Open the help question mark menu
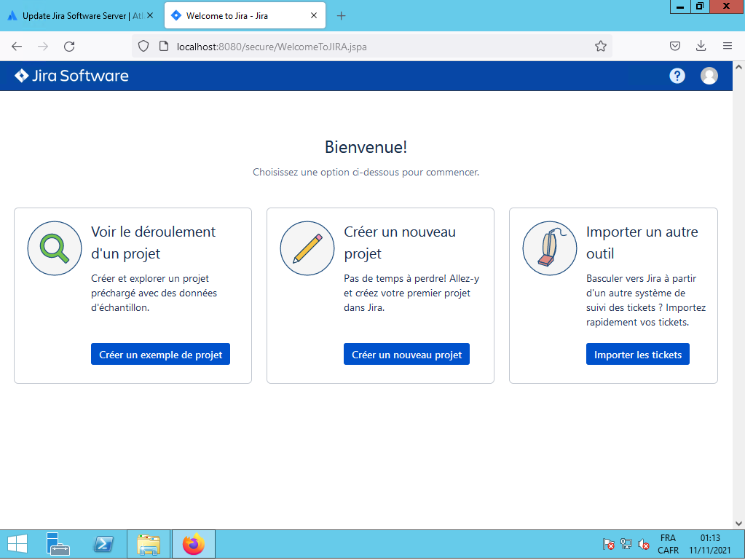Viewport: 745px width, 560px height. (677, 76)
